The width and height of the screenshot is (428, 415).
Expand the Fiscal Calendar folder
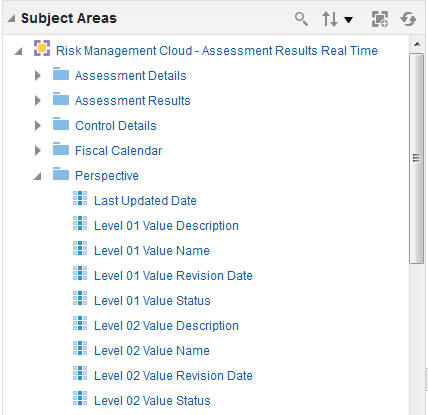38,151
